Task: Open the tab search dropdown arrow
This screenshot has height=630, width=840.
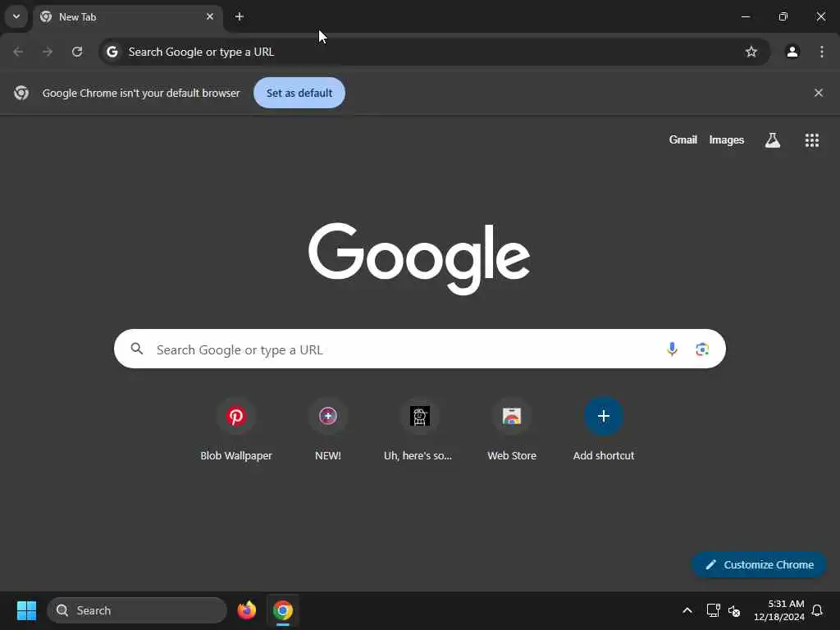Action: click(16, 16)
